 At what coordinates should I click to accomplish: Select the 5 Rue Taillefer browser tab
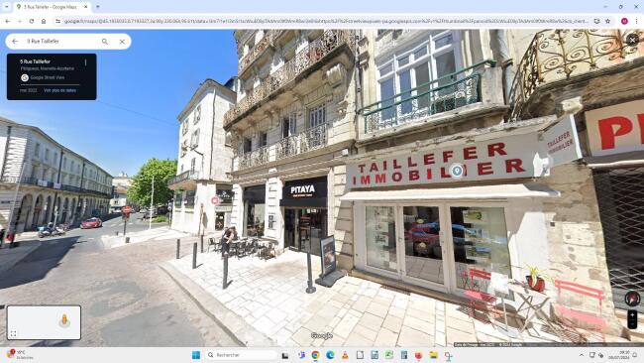click(52, 7)
